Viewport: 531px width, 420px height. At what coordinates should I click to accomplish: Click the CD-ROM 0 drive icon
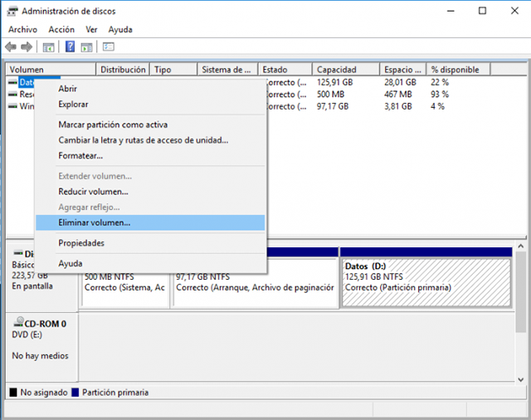pyautogui.click(x=19, y=322)
